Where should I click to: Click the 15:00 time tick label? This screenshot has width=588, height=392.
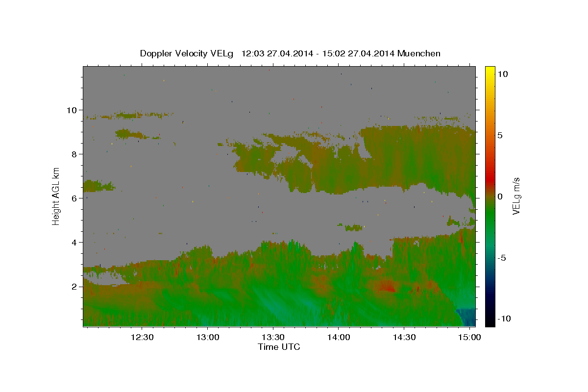click(470, 338)
